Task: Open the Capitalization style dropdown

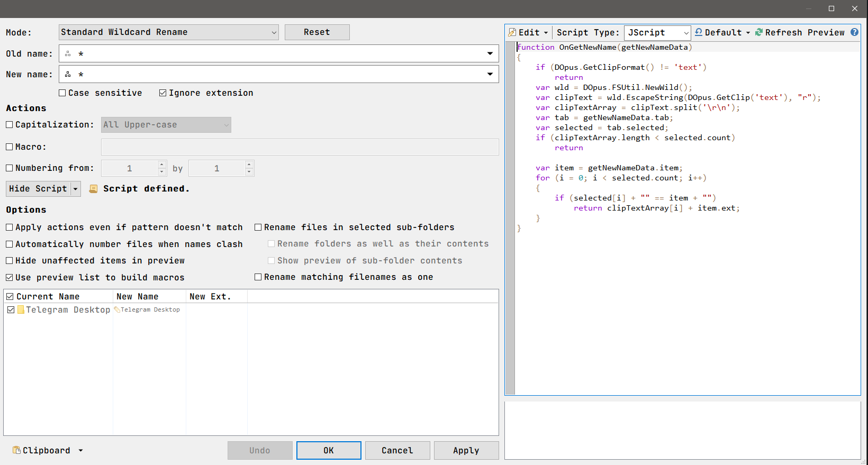Action: pos(166,125)
